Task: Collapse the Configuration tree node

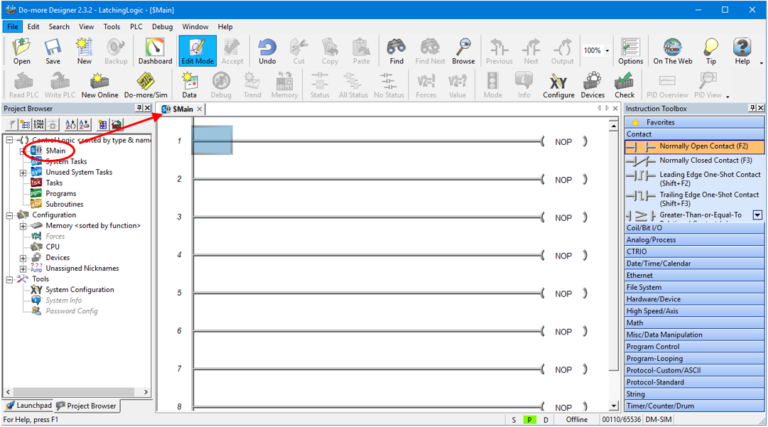Action: tap(9, 215)
